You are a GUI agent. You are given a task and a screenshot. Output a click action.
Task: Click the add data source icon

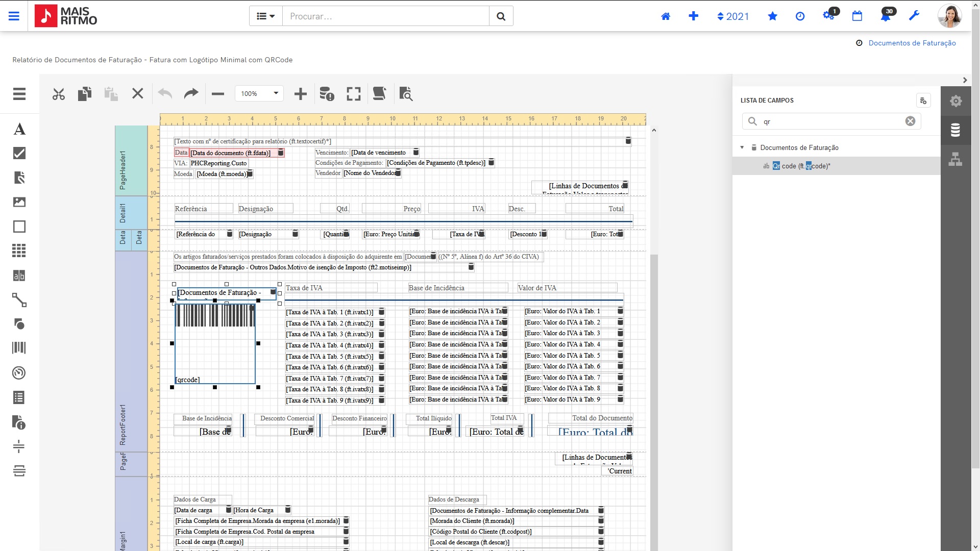pos(923,101)
